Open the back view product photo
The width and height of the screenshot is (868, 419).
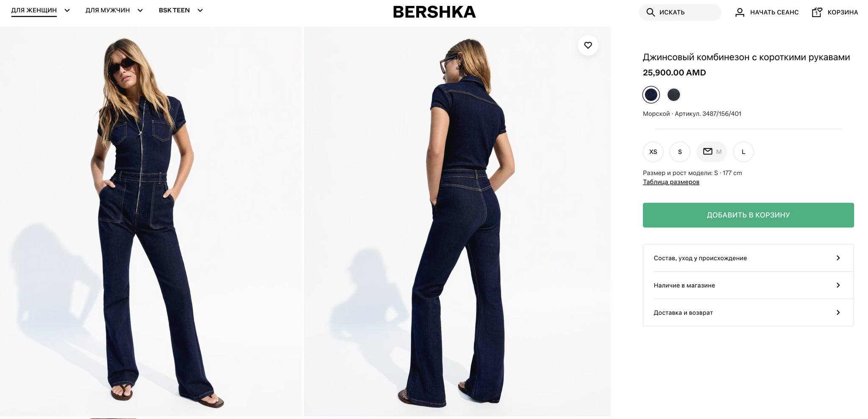coord(457,221)
